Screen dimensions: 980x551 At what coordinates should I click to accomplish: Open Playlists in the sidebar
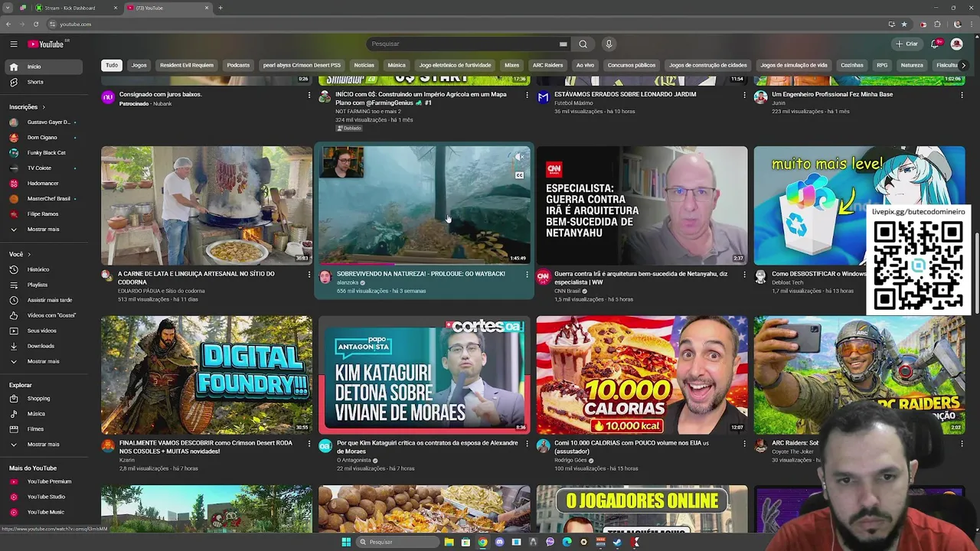pyautogui.click(x=43, y=285)
